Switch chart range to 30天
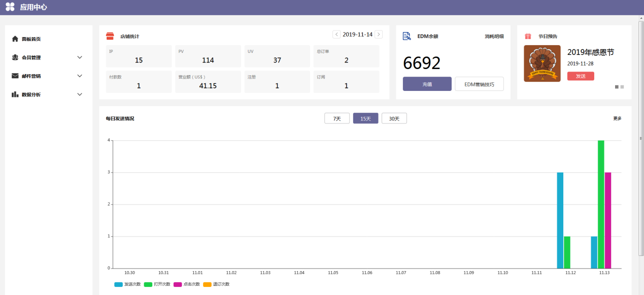The height and width of the screenshot is (295, 644). click(x=394, y=118)
